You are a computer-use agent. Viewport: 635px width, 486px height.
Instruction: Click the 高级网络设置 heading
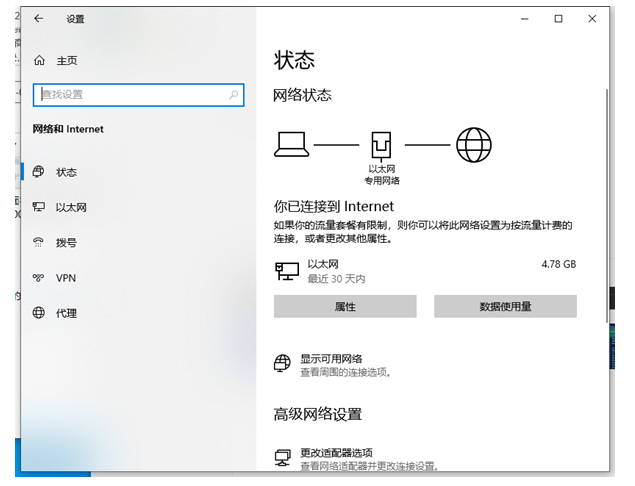click(x=318, y=414)
